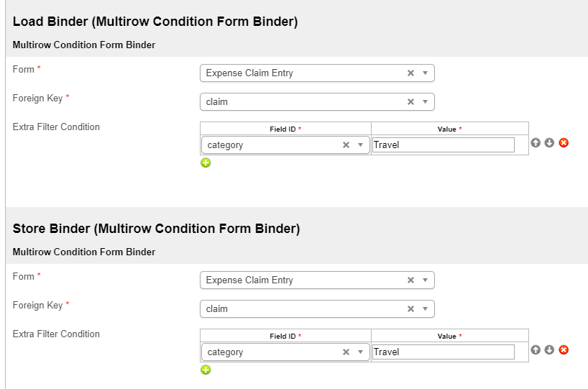Expand Store Binder category Field ID dropdown
588x389 pixels.
click(360, 352)
